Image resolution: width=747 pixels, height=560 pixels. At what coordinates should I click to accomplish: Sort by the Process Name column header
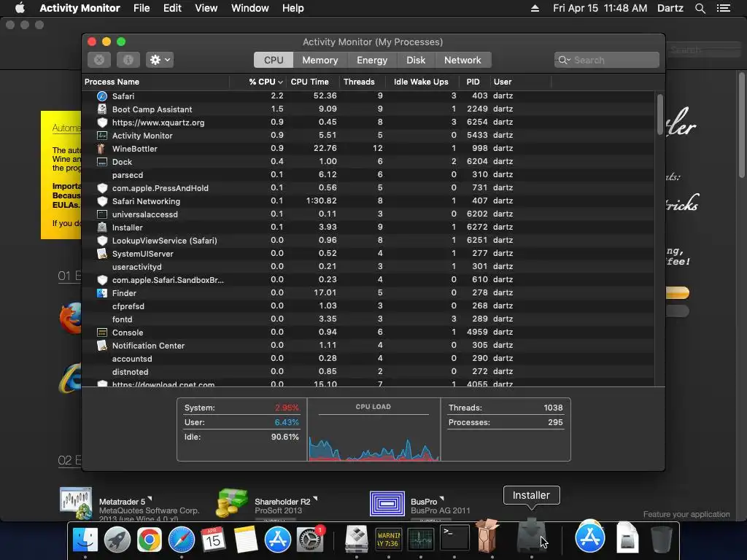tap(112, 82)
